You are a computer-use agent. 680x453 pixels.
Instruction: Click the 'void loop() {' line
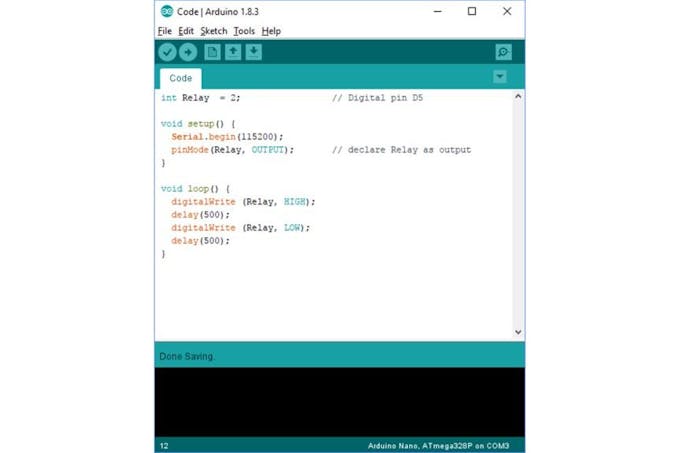[x=195, y=189]
